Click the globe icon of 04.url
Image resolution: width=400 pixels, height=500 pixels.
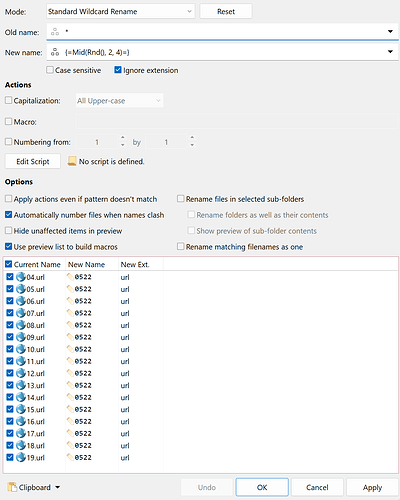click(x=21, y=277)
